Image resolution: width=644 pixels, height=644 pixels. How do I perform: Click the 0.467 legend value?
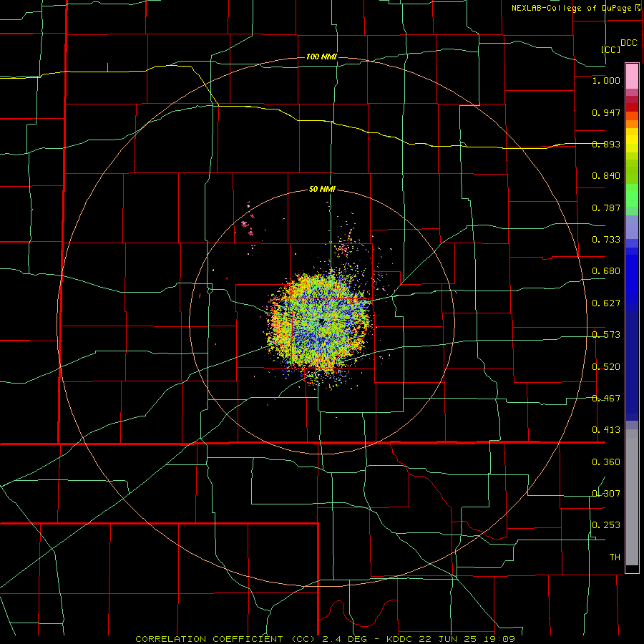[x=606, y=399]
